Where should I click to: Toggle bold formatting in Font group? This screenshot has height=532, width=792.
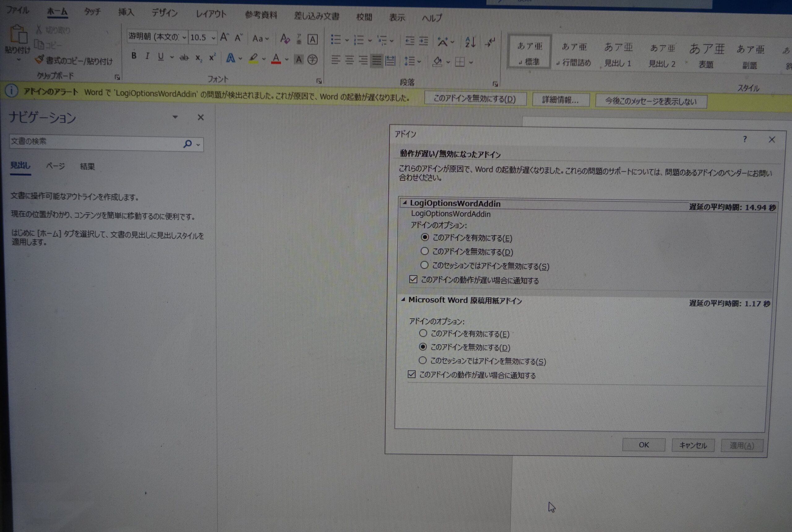coord(134,56)
